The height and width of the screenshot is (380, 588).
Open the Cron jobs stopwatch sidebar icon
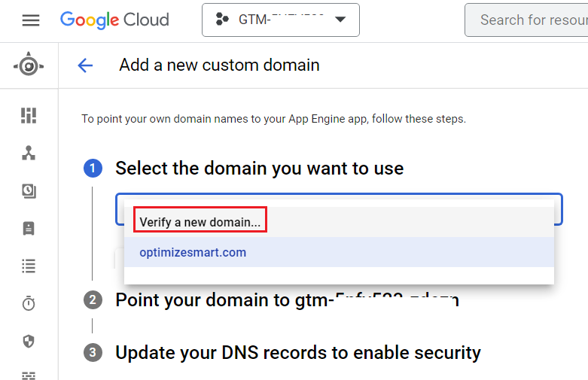29,303
